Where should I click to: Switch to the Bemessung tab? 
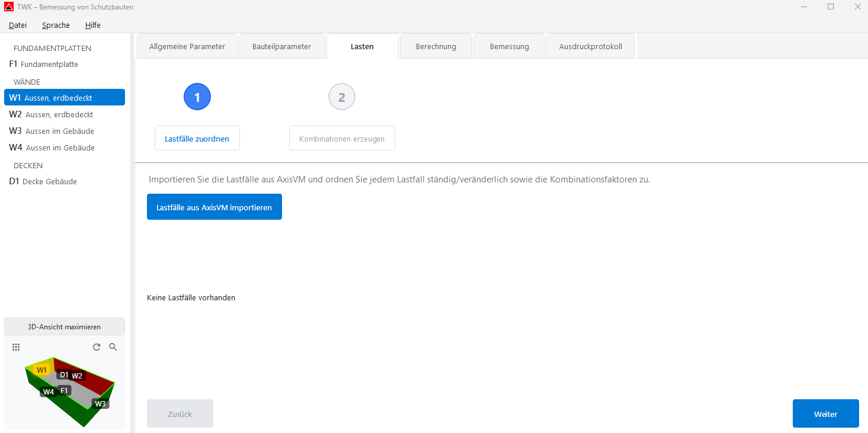point(509,46)
